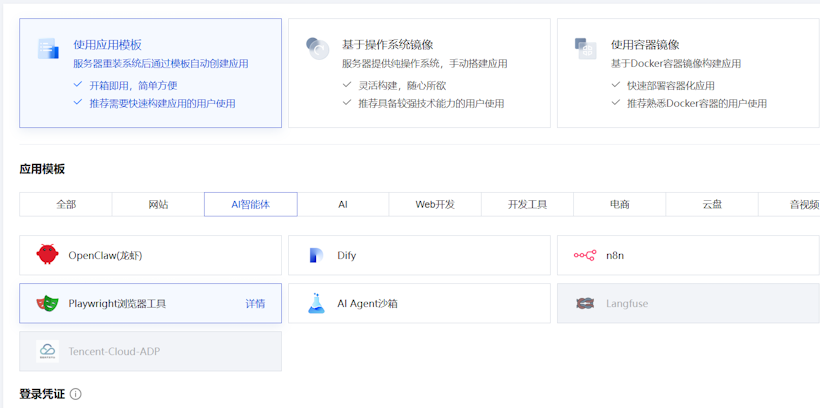The image size is (820, 408).
Task: Click the text 服务器提供纯操作系统，手动搭建应用
Action: click(x=425, y=64)
